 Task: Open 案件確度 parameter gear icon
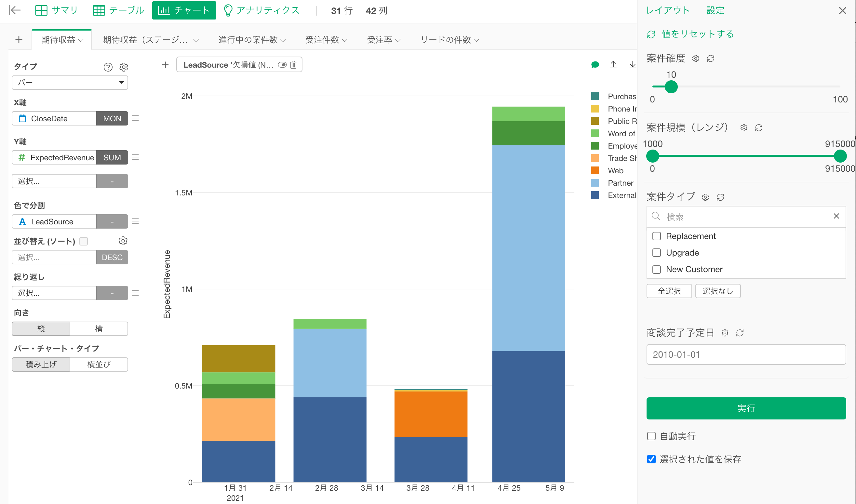(x=696, y=59)
